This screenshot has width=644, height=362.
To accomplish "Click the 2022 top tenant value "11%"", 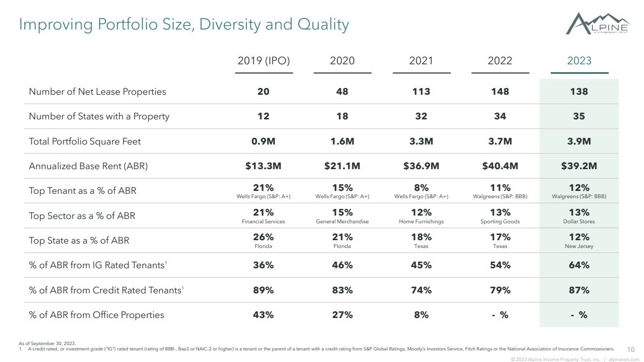I will pos(500,188).
